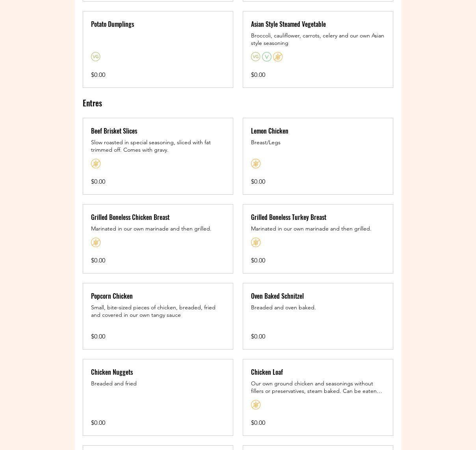Screen dimensions: 476x450
Task: Click the Chicken Nuggets item title
Action: (112, 372)
